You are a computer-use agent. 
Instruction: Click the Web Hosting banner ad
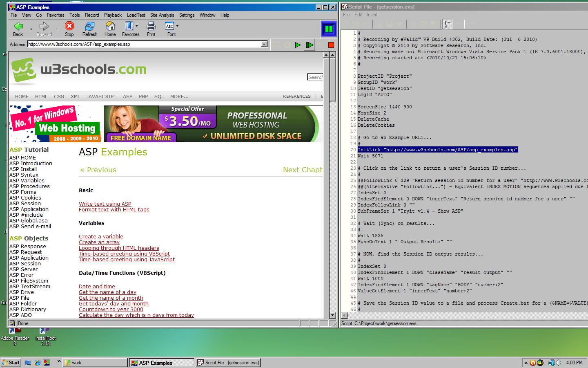[x=55, y=124]
